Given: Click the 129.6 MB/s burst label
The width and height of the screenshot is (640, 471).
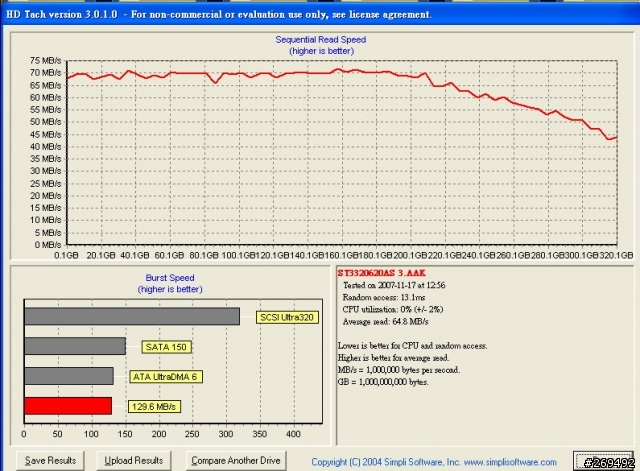Looking at the screenshot, I should coord(154,407).
